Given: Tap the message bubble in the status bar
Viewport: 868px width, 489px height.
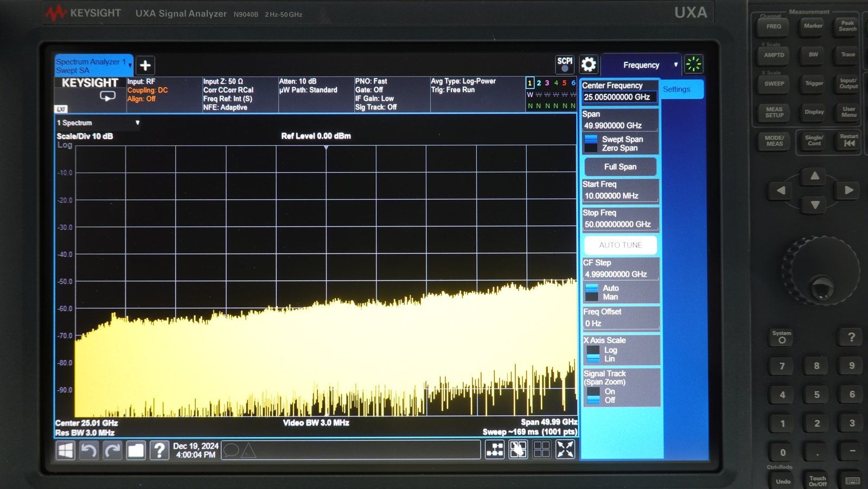Looking at the screenshot, I should (231, 450).
